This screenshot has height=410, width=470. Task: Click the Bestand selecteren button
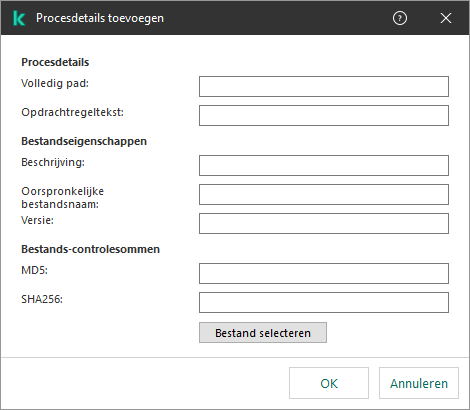point(263,333)
